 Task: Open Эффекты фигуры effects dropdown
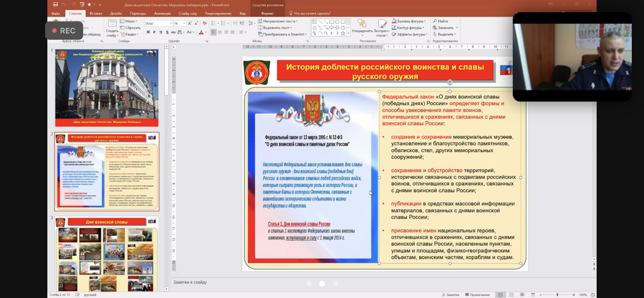tap(410, 34)
